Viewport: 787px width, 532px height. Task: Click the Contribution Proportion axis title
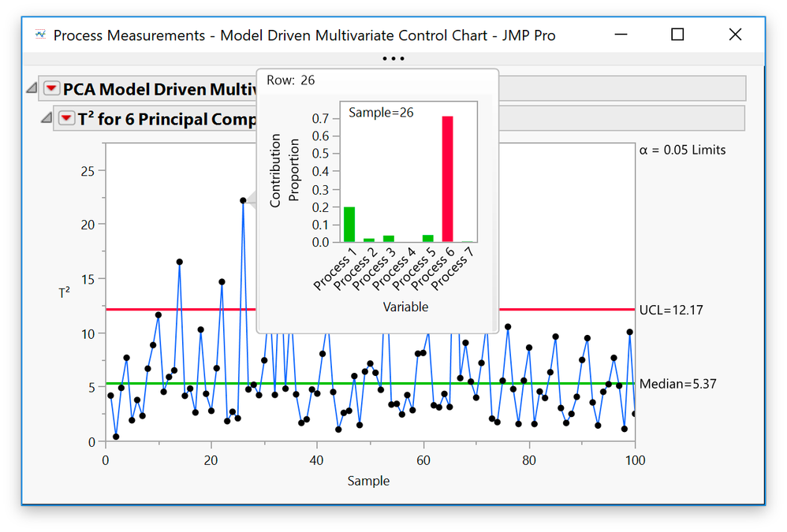coord(284,170)
